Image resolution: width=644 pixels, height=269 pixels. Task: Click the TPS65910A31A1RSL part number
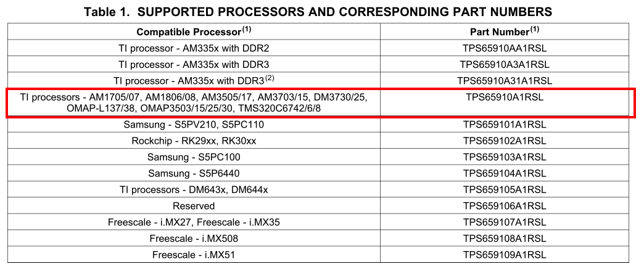505,81
